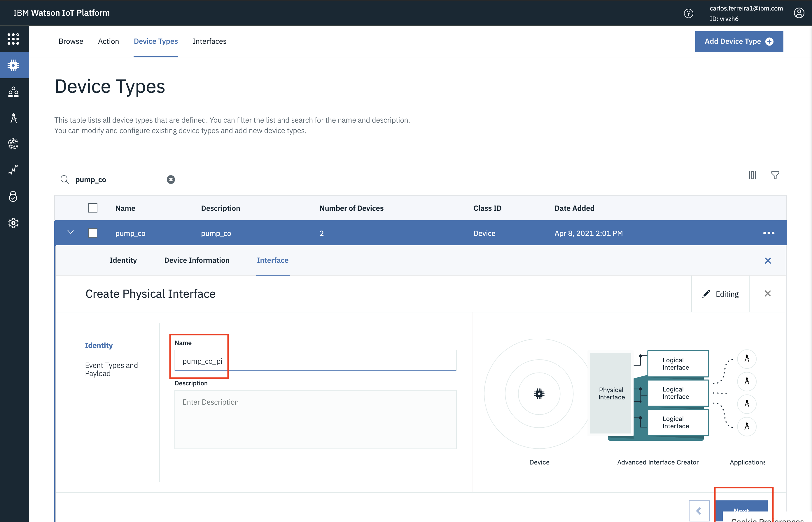Sort by the Description column header
The image size is (812, 522).
[x=220, y=208]
